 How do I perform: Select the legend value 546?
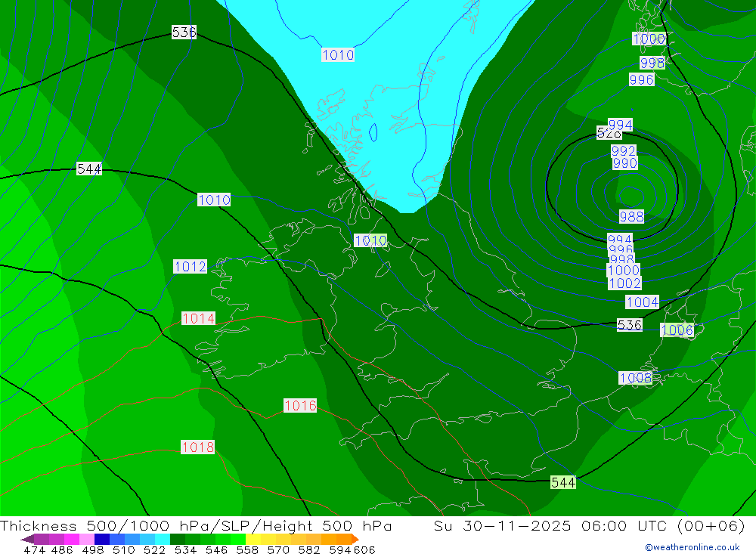[x=216, y=549]
